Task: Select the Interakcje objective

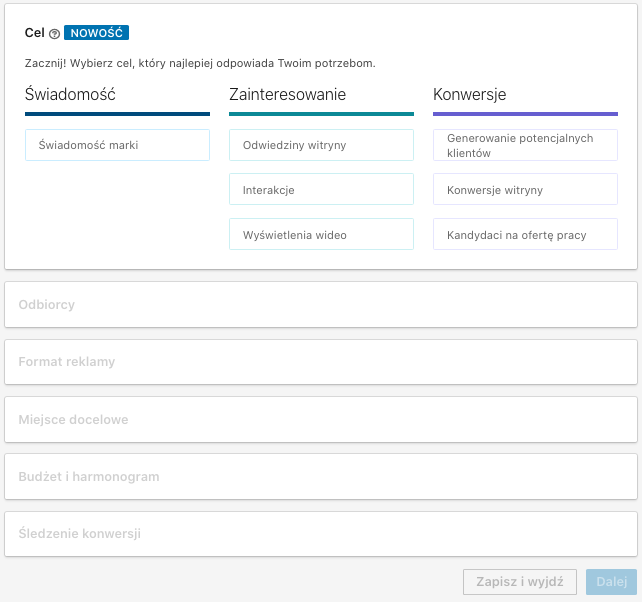Action: pos(321,189)
